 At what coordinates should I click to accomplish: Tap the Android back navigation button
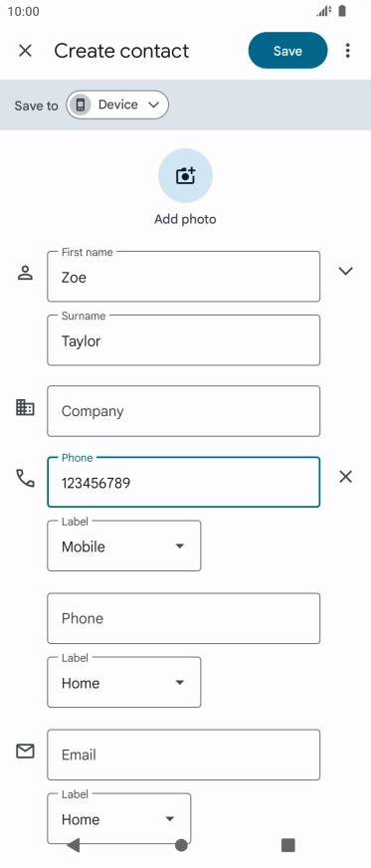[x=73, y=845]
